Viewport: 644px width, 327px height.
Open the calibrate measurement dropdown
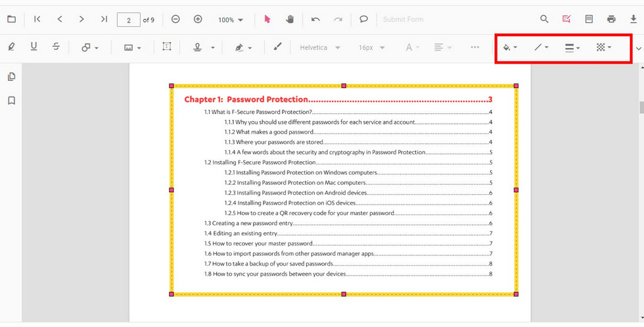click(x=133, y=48)
